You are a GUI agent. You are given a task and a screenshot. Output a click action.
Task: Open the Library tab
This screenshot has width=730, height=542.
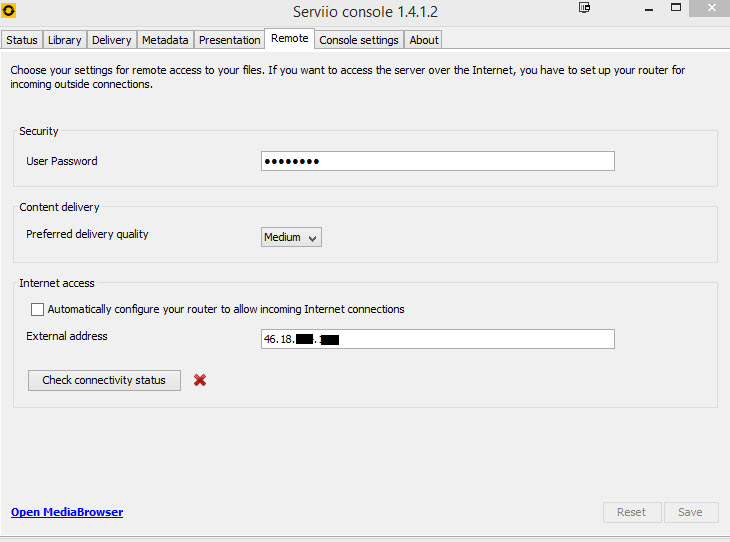(65, 40)
